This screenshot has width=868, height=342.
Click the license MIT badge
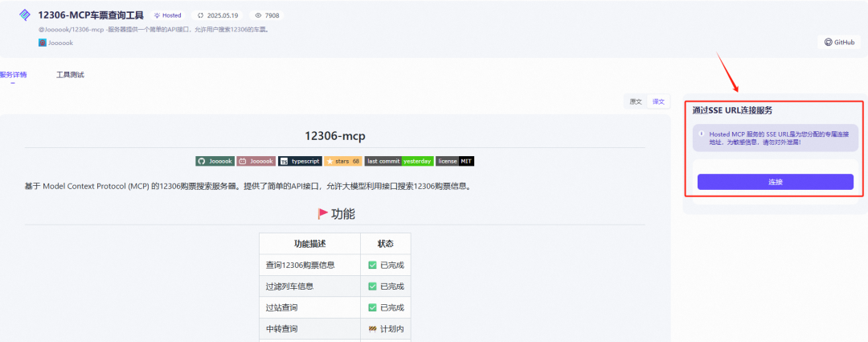455,161
